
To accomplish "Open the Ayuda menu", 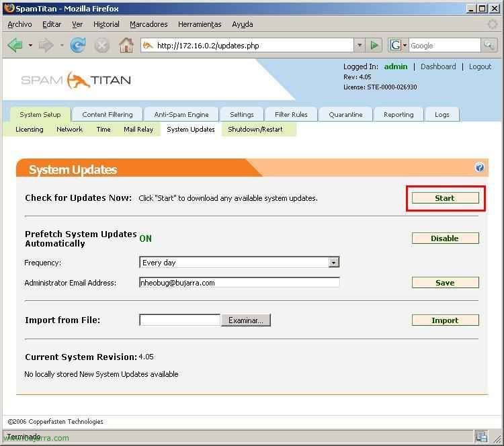I will [243, 24].
